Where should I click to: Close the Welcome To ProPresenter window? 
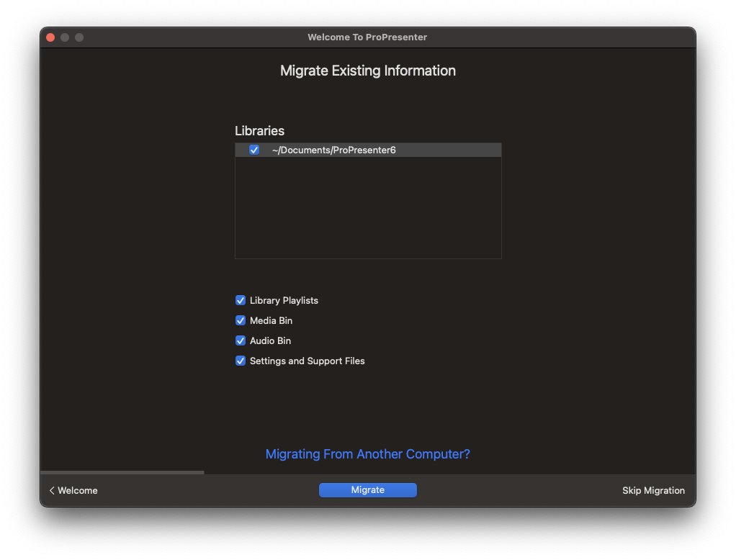[x=50, y=37]
